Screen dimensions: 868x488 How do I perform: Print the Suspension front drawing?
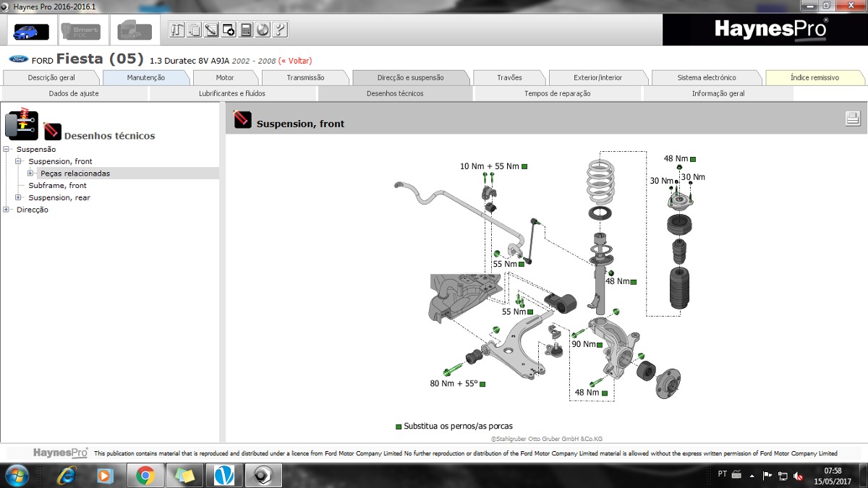(x=853, y=119)
